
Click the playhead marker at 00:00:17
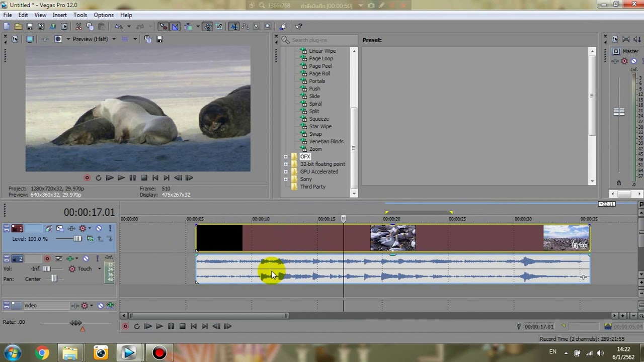pos(344,219)
